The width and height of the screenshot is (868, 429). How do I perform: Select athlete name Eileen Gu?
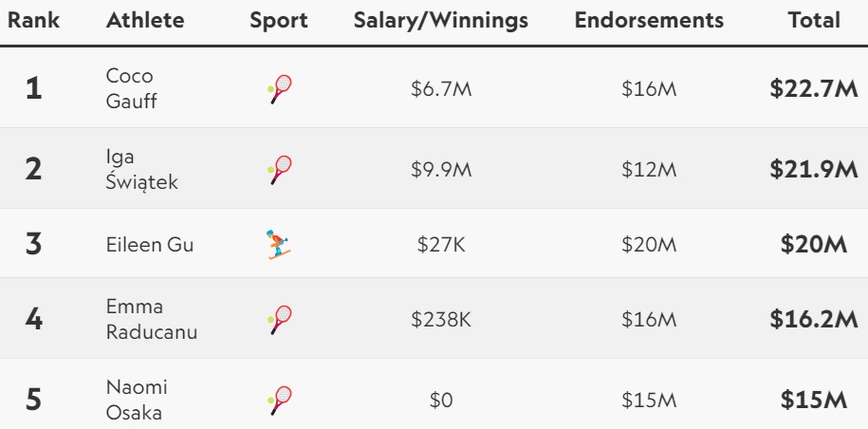(x=150, y=245)
